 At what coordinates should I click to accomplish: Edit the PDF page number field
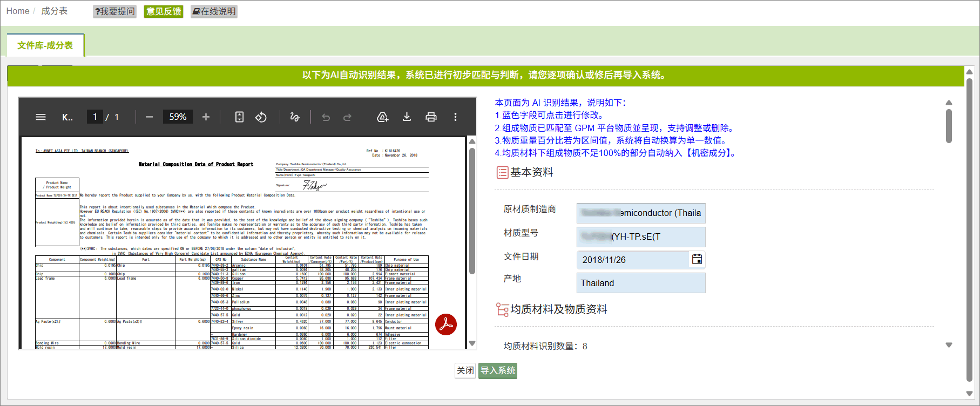coord(95,117)
